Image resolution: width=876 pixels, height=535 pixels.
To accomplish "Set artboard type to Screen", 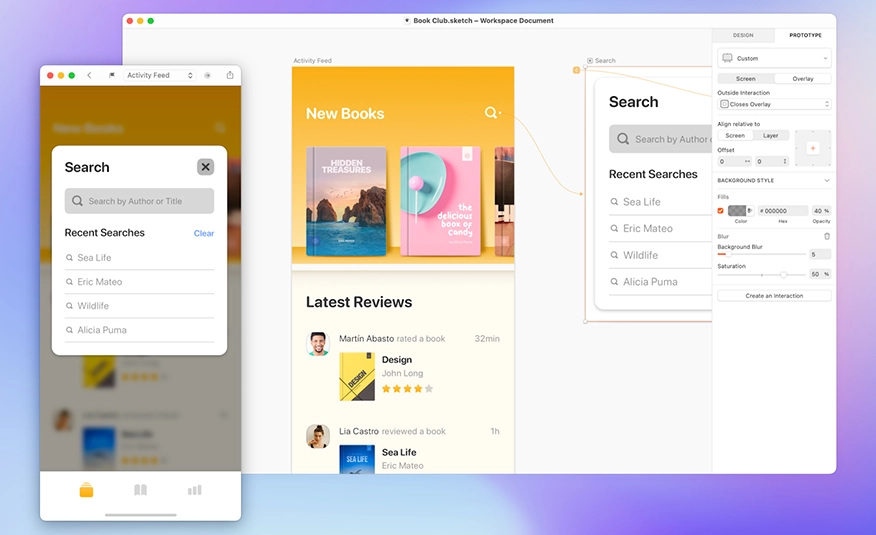I will point(745,79).
